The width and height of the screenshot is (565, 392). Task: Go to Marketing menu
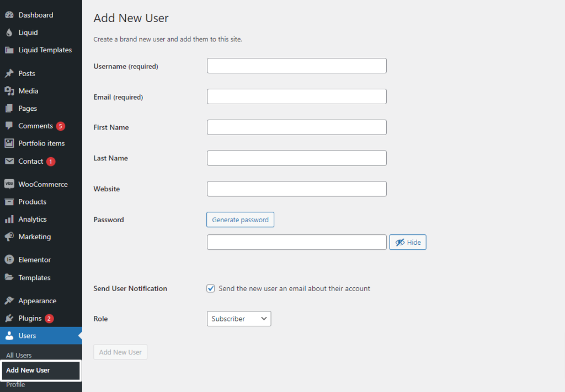(x=41, y=237)
